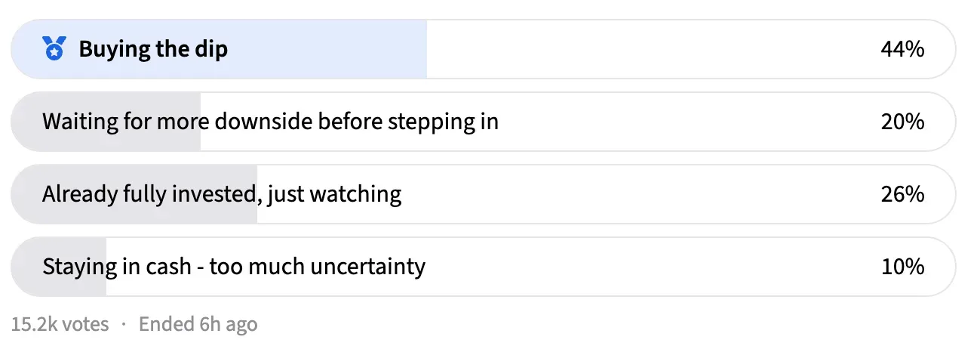Click the too much uncertainty text
Image resolution: width=980 pixels, height=349 pixels.
click(318, 267)
